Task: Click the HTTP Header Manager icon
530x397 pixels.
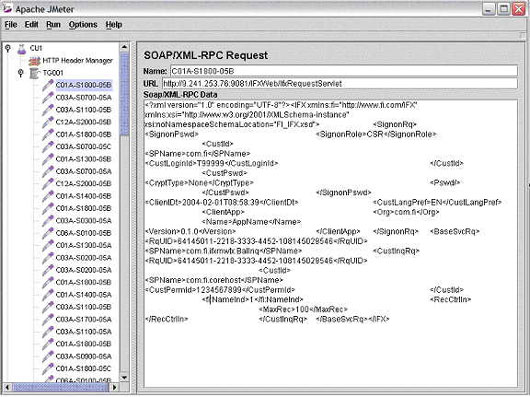Action: pos(34,61)
